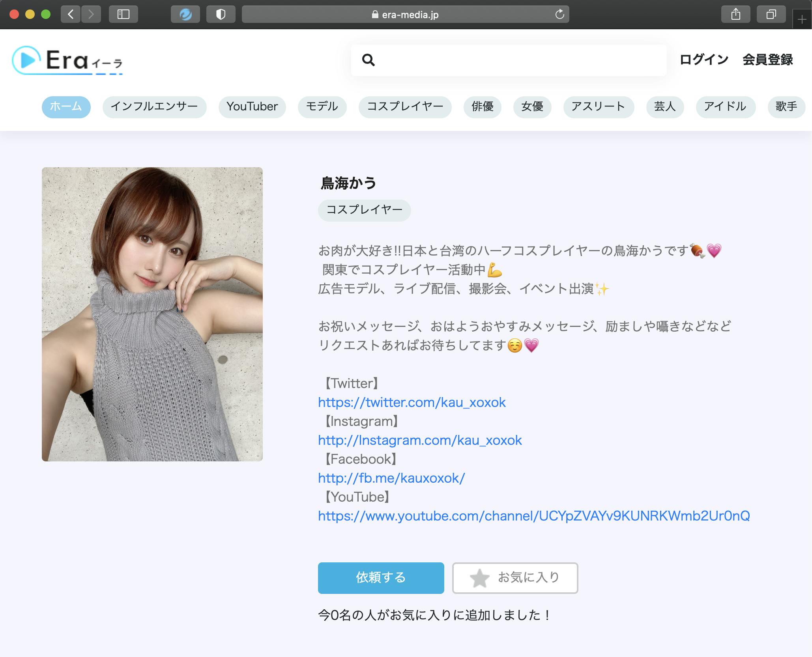This screenshot has width=812, height=657.
Task: Toggle the お気に入り favorite star button
Action: [x=515, y=578]
